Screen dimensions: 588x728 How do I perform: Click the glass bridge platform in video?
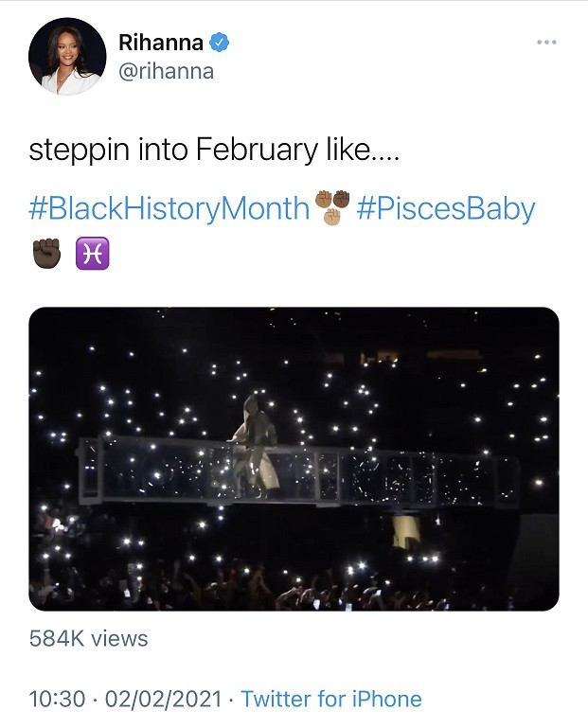point(398,478)
